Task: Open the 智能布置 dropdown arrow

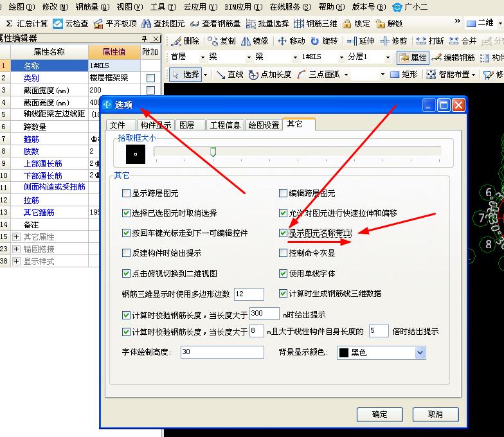Action: pyautogui.click(x=473, y=75)
